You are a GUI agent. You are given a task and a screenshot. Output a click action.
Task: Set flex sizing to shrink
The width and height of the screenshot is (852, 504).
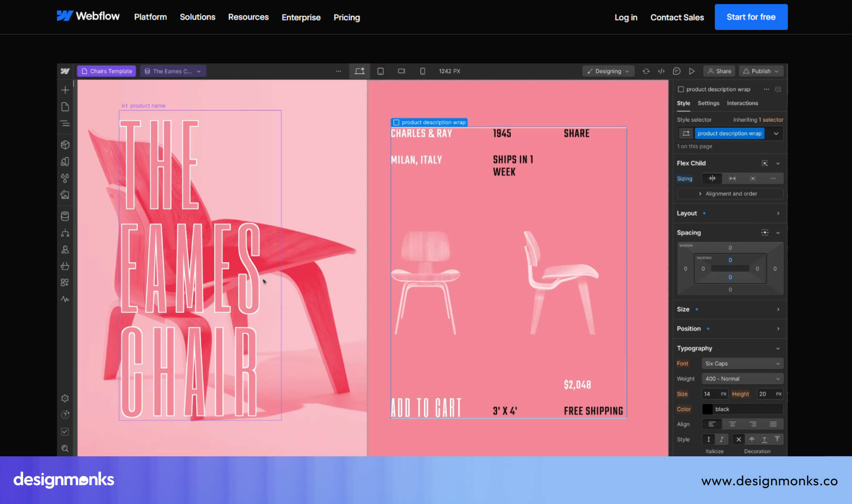[x=712, y=178]
